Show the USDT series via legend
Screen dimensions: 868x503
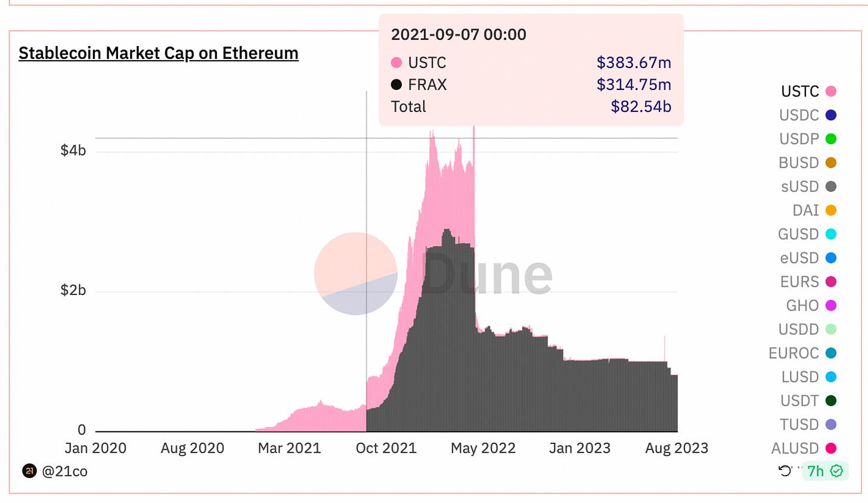799,400
